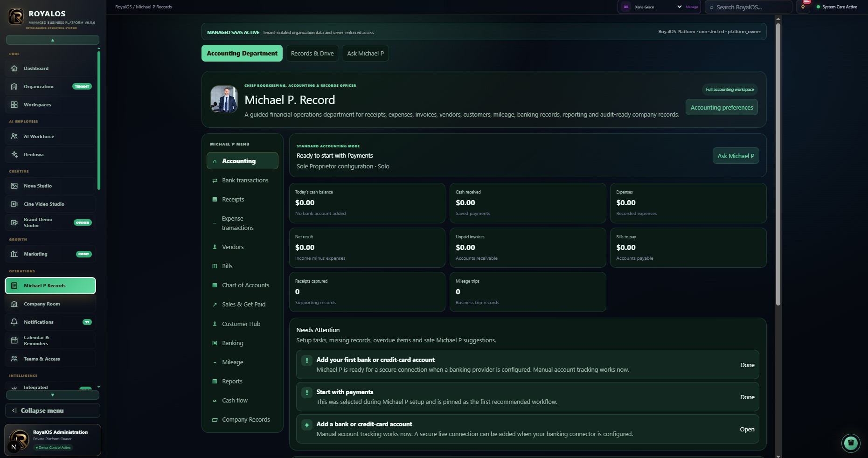Open Notifications from the bell icon
The height and width of the screenshot is (458, 868).
[x=14, y=322]
